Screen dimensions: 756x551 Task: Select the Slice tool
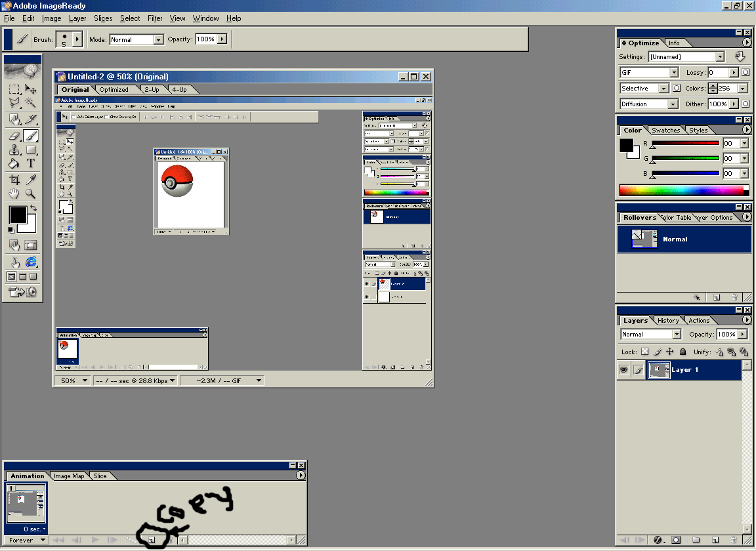(30, 119)
